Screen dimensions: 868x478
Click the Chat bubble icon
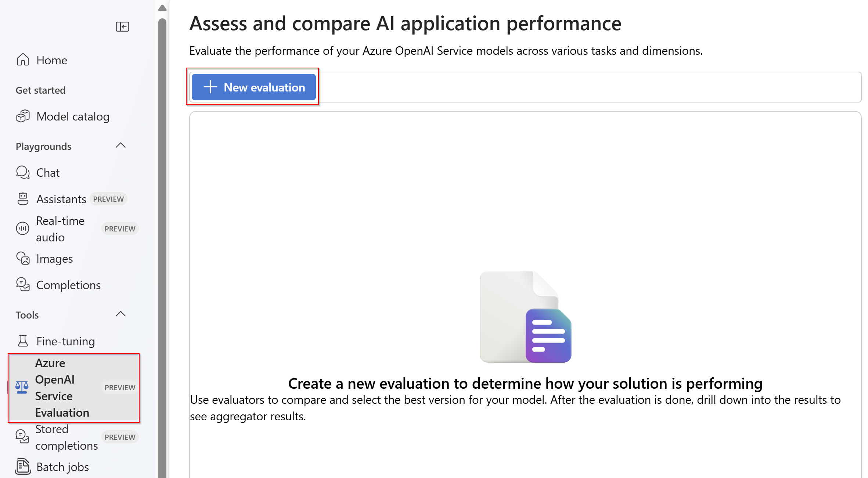tap(23, 172)
